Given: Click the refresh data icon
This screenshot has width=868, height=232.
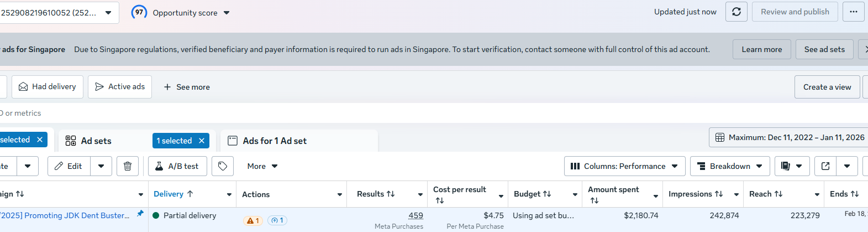Looking at the screenshot, I should [736, 12].
